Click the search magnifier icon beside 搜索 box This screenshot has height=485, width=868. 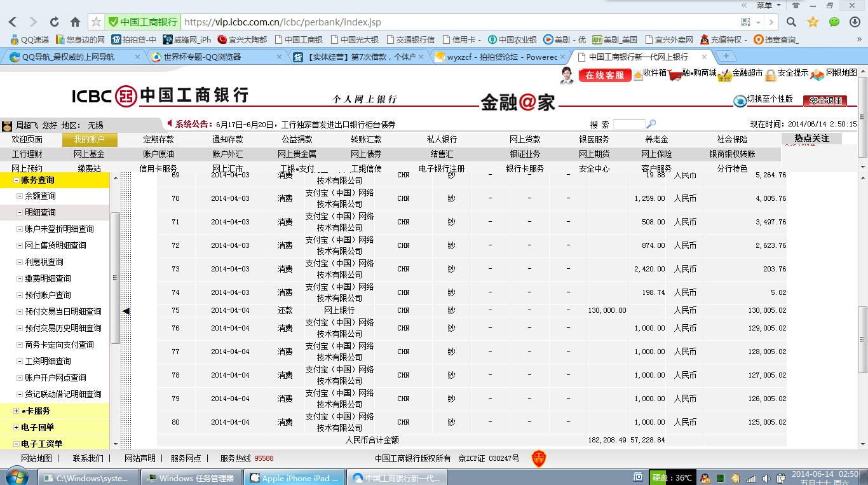point(651,124)
